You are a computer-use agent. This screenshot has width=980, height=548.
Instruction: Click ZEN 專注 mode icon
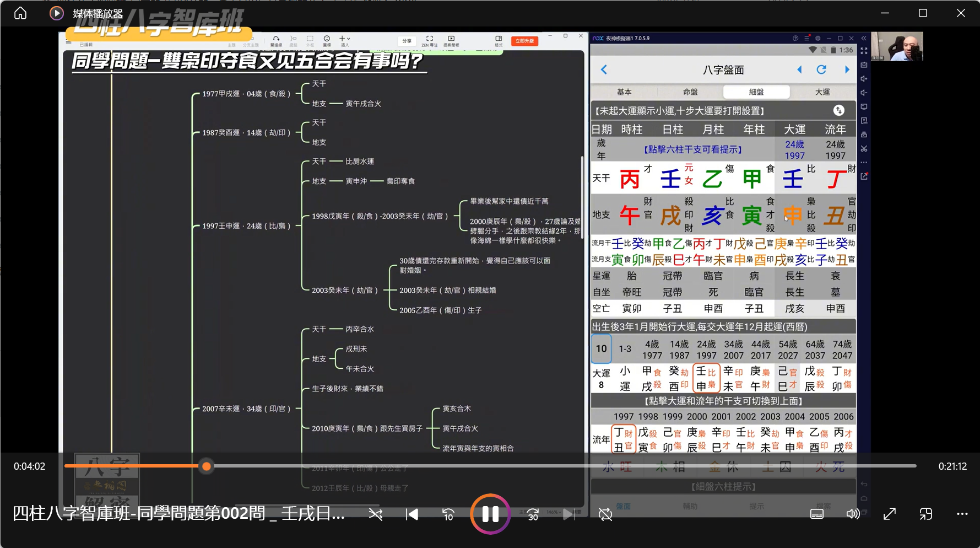coord(430,41)
